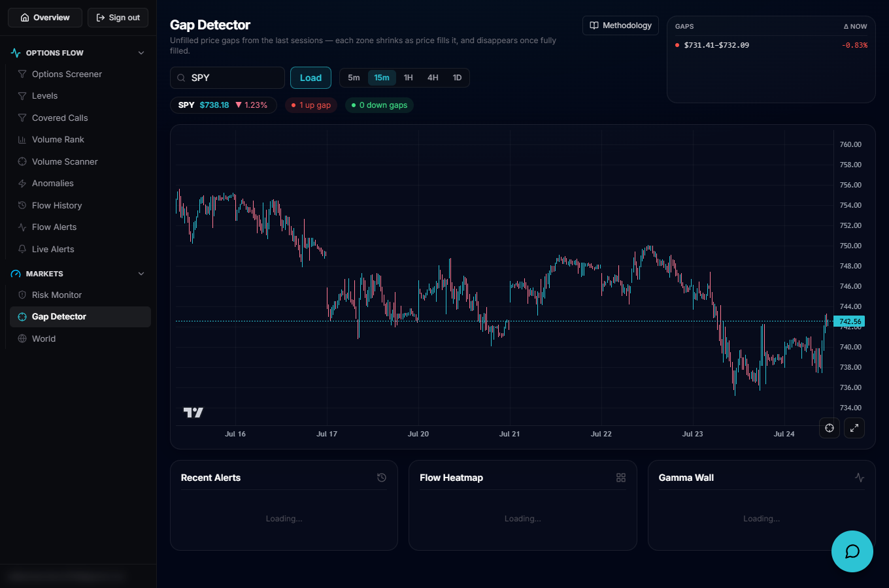
Task: Click the Gamma Wall panel title
Action: [x=686, y=478]
